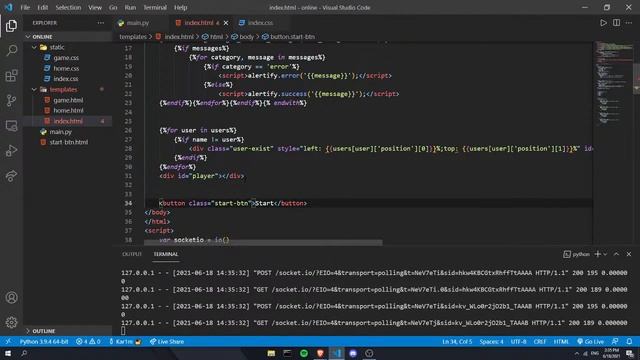Select Python 3.9.4 64-bit interpreter
The height and width of the screenshot is (360, 640).
44,342
